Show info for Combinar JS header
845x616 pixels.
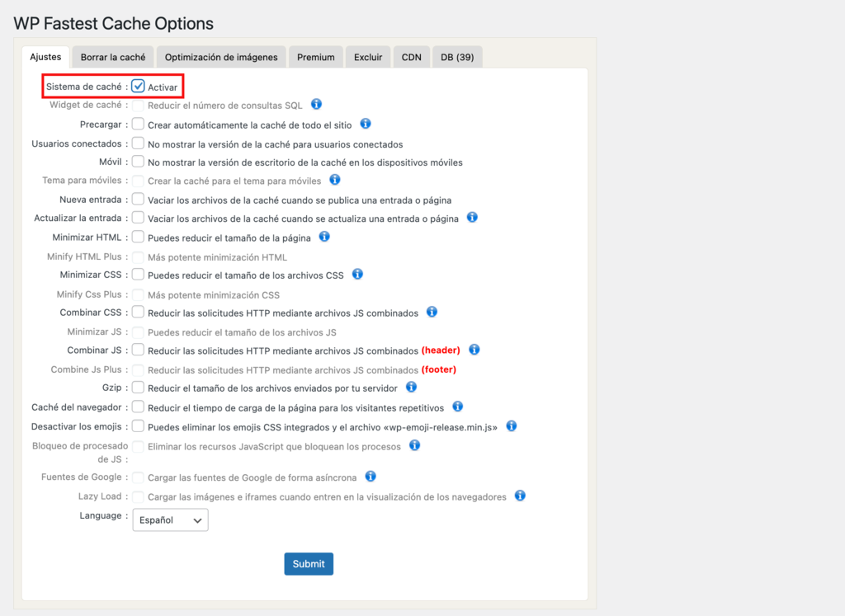coord(474,350)
